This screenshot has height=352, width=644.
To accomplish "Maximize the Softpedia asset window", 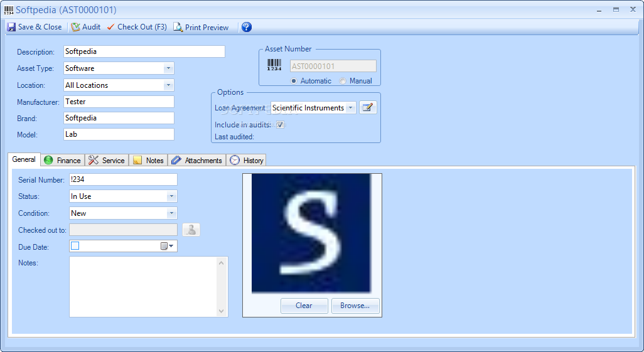I will point(616,10).
